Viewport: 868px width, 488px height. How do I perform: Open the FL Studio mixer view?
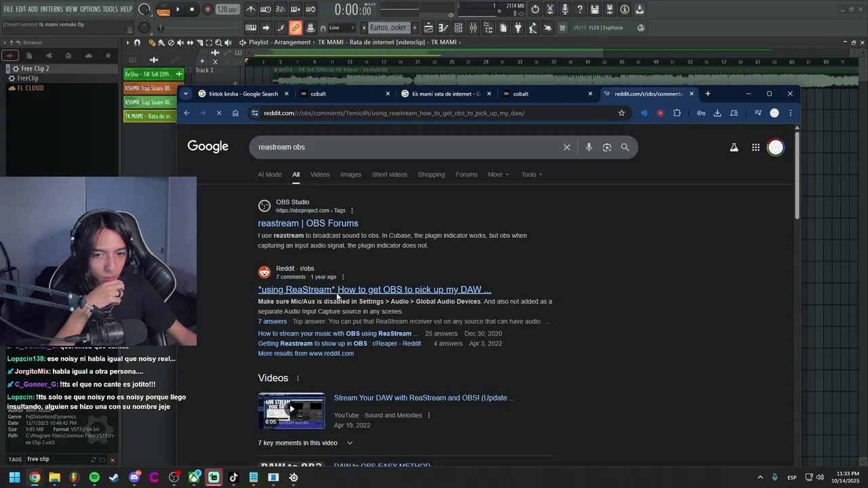point(473,28)
